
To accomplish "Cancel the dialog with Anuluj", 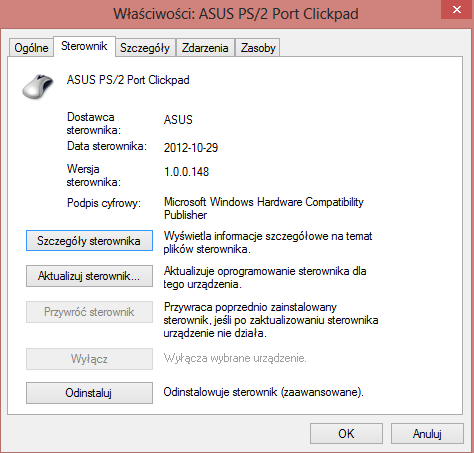I will click(x=427, y=434).
